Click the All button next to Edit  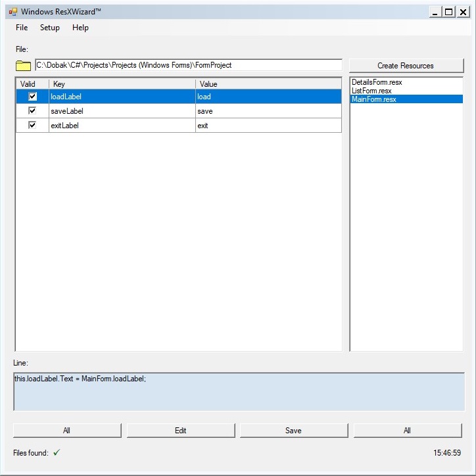67,431
